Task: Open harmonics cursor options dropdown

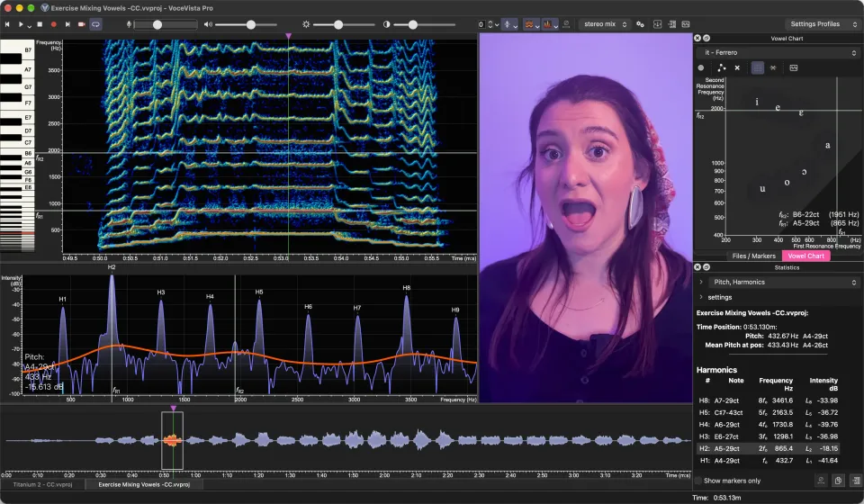Action: click(x=515, y=25)
